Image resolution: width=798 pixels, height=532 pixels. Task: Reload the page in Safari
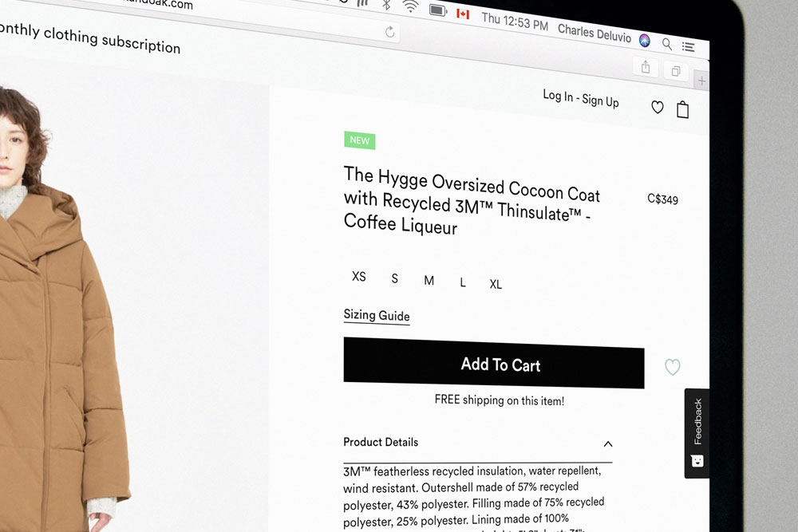pyautogui.click(x=390, y=32)
